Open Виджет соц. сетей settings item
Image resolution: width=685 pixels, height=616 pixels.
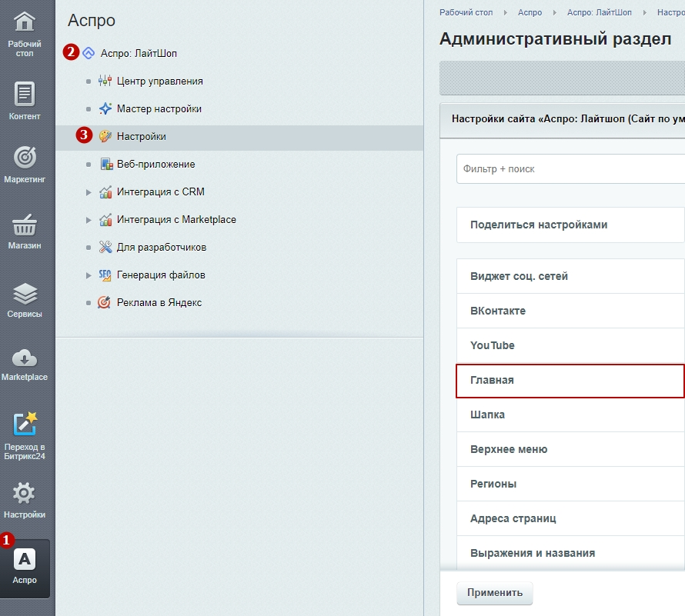[x=570, y=276]
